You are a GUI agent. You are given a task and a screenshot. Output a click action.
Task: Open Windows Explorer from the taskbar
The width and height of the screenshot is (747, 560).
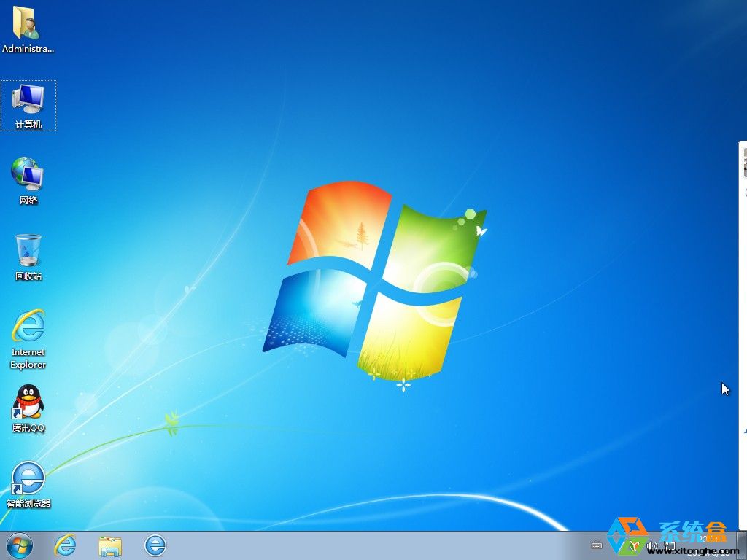point(110,545)
